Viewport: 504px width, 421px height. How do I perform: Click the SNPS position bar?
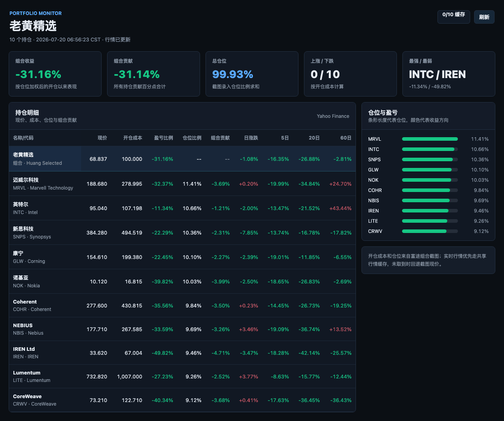click(x=430, y=160)
